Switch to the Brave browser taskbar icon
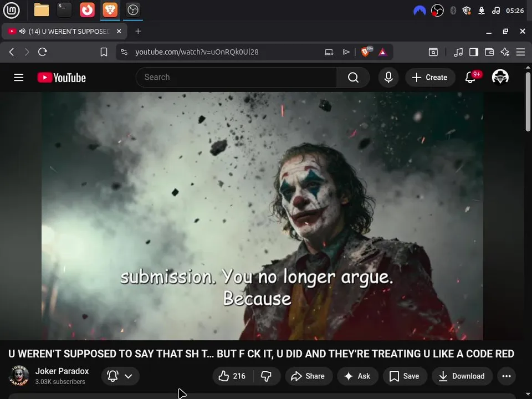Viewport: 532px width, 399px height. coord(110,10)
